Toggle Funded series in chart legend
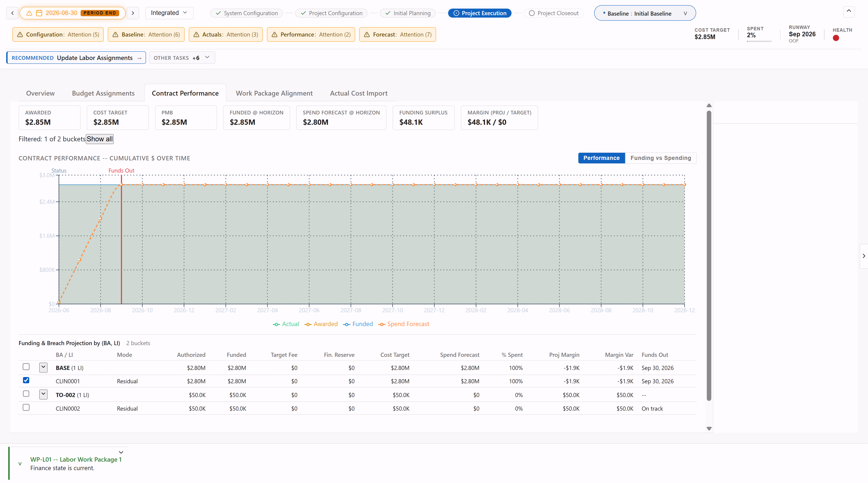This screenshot has width=868, height=483. [x=358, y=324]
